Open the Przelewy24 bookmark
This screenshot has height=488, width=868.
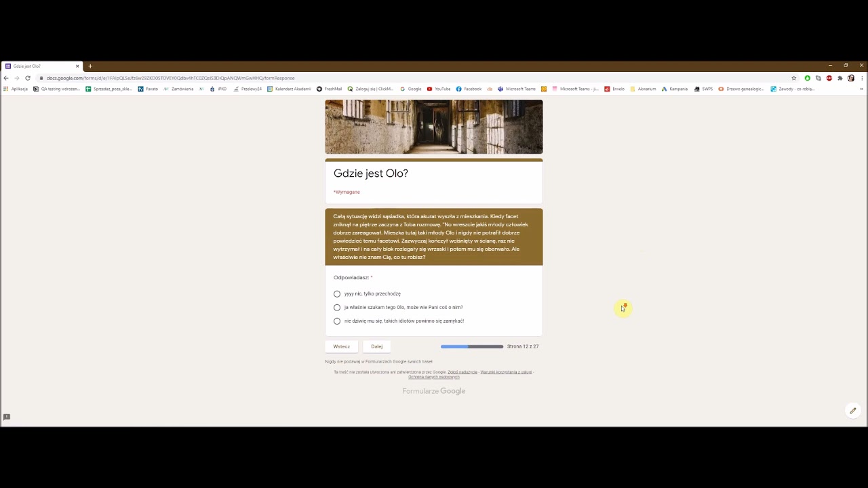tap(248, 89)
